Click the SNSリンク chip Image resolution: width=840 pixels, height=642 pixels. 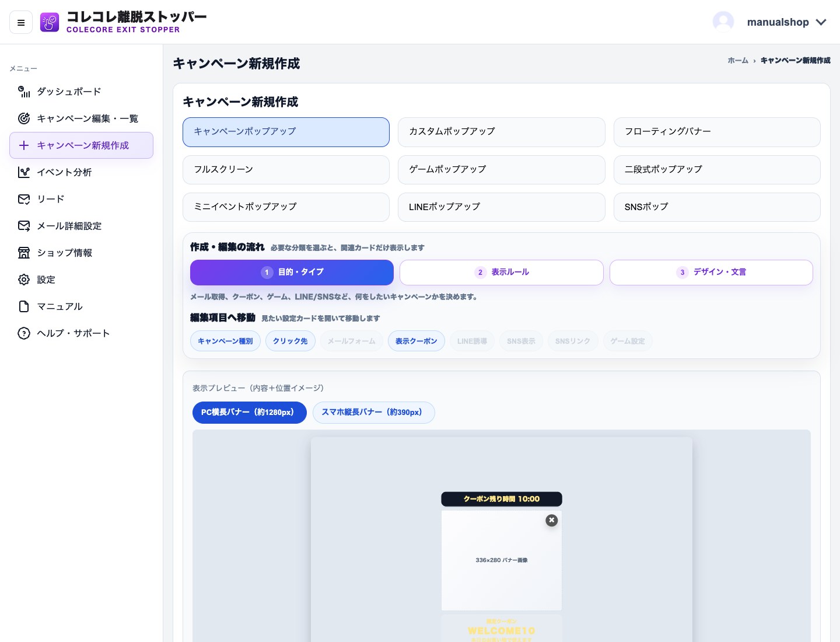[573, 341]
